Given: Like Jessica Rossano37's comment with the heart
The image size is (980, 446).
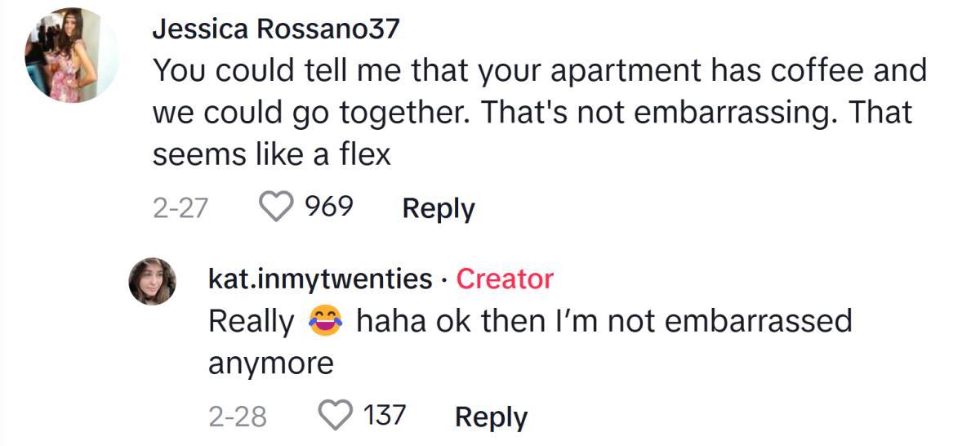Looking at the screenshot, I should (278, 208).
